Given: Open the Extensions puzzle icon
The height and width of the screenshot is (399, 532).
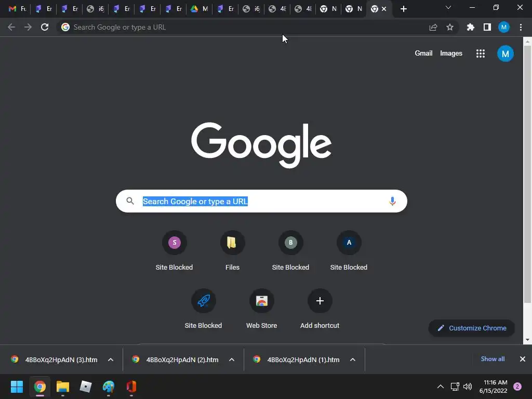Looking at the screenshot, I should (x=471, y=27).
